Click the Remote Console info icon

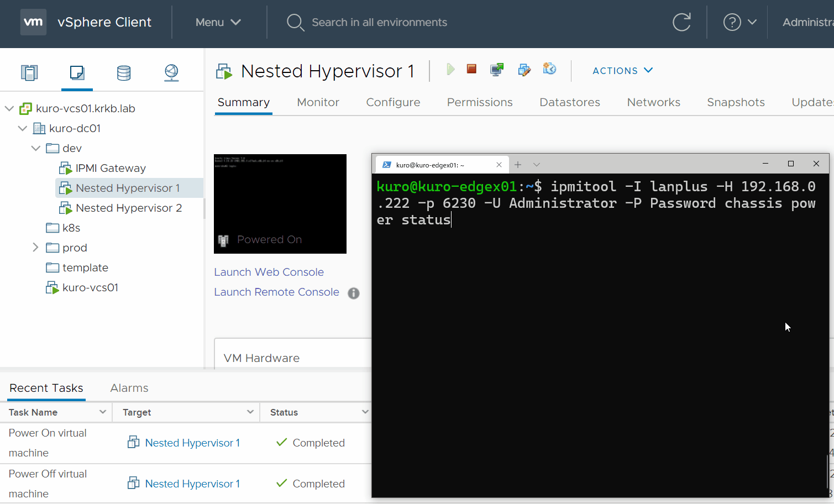pos(354,293)
